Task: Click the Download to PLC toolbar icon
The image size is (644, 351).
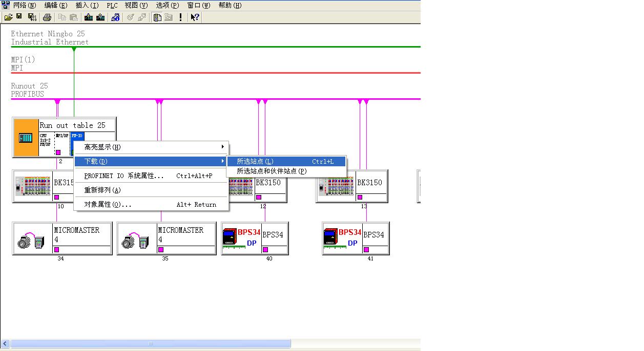Action: click(89, 17)
